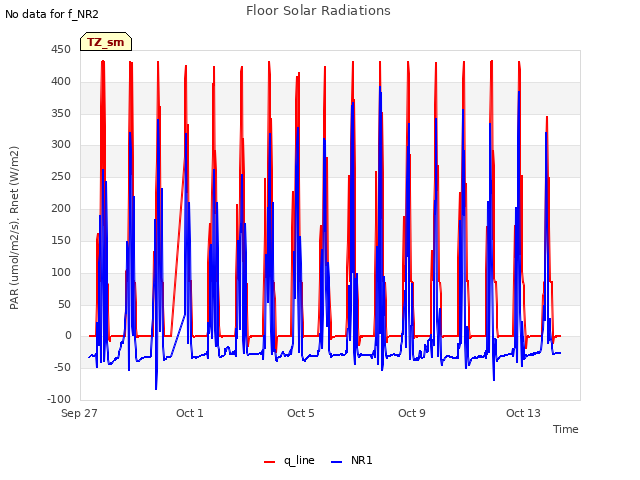Click the 250 y-axis tick label
This screenshot has width=640, height=480.
pyautogui.click(x=61, y=176)
